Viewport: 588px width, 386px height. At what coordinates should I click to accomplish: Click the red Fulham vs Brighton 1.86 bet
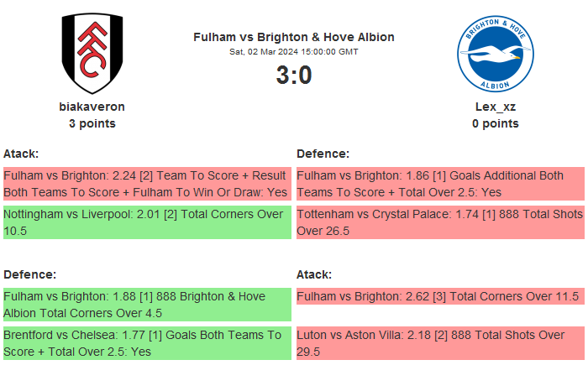[x=440, y=184]
